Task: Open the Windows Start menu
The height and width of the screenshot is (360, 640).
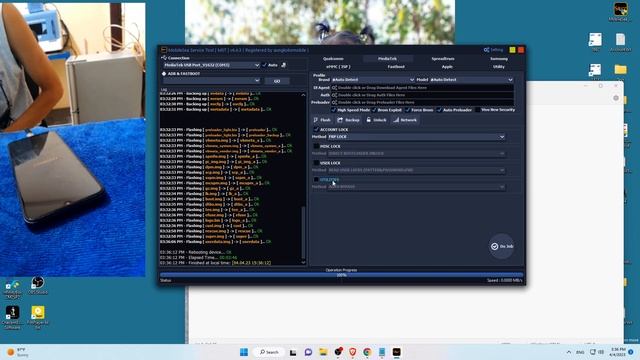Action: 244,352
